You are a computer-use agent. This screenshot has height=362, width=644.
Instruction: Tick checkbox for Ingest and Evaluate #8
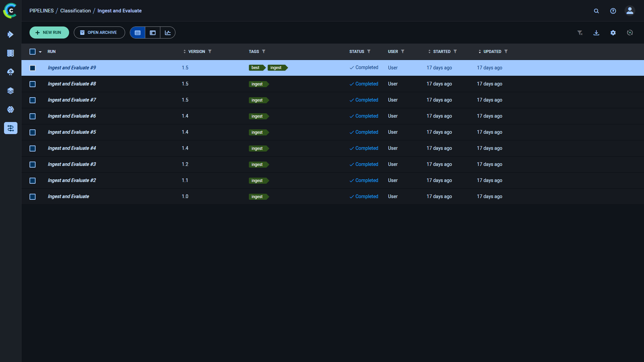[x=33, y=84]
